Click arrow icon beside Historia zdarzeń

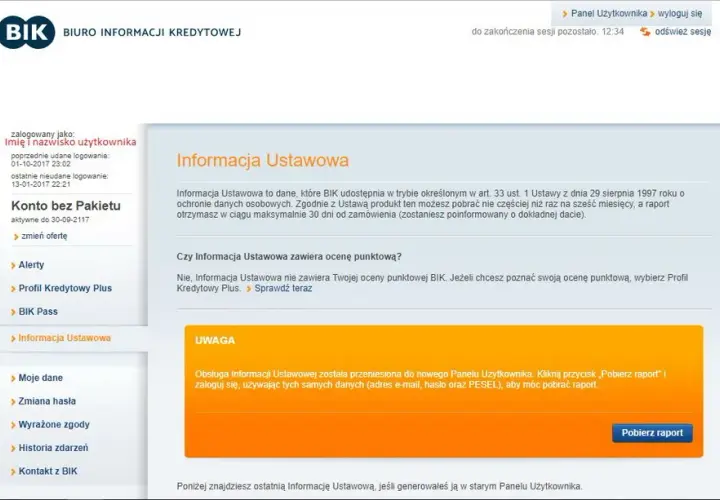point(13,448)
